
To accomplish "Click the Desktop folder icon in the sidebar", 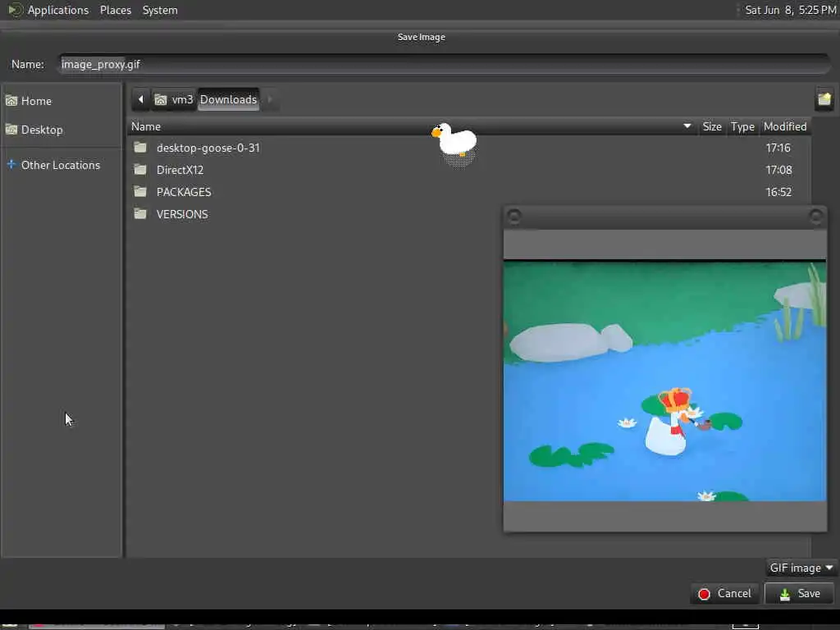I will [x=11, y=129].
